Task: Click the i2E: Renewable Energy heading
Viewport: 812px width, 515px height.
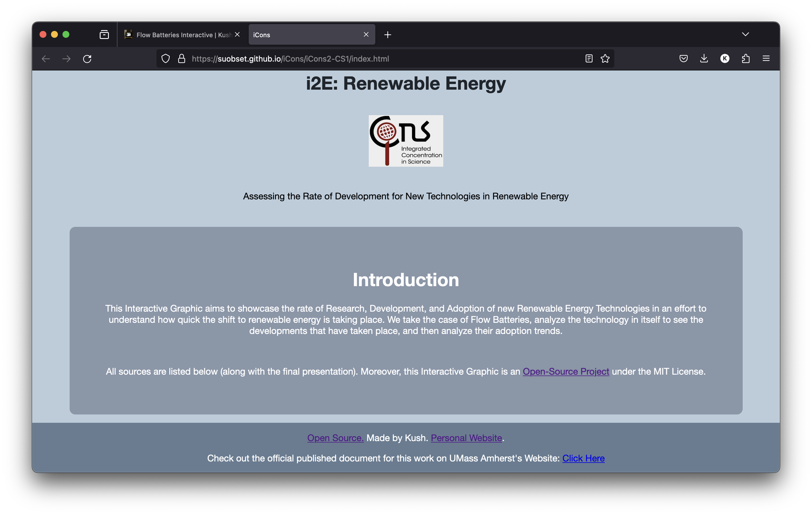Action: 406,84
